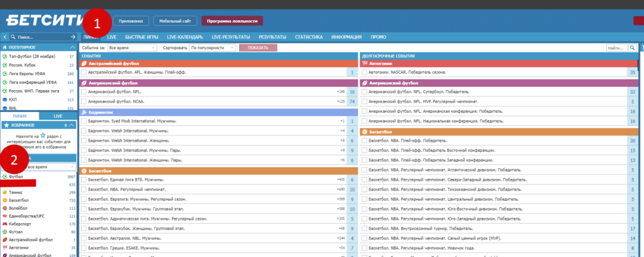Open Лига конференций УЕФА in Популярное
Screen dimensions: 644x257
(33, 83)
